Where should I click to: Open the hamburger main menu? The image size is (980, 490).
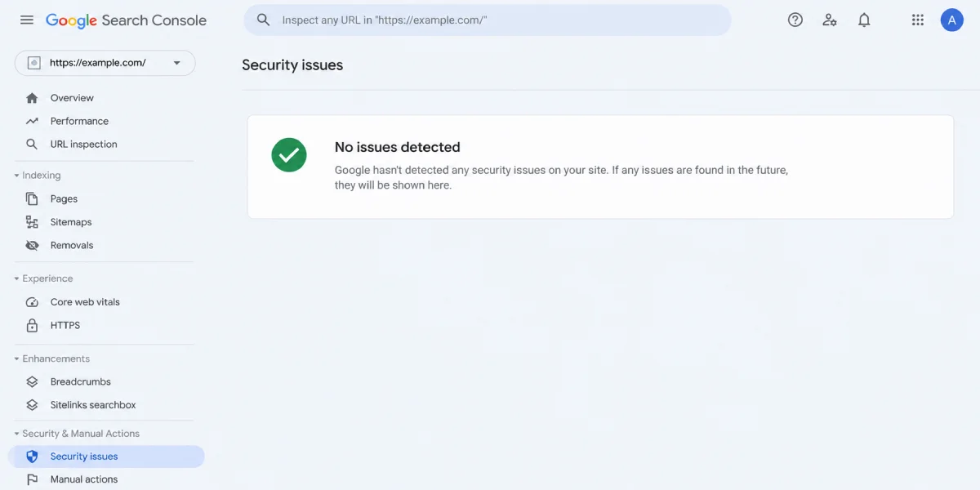(27, 20)
